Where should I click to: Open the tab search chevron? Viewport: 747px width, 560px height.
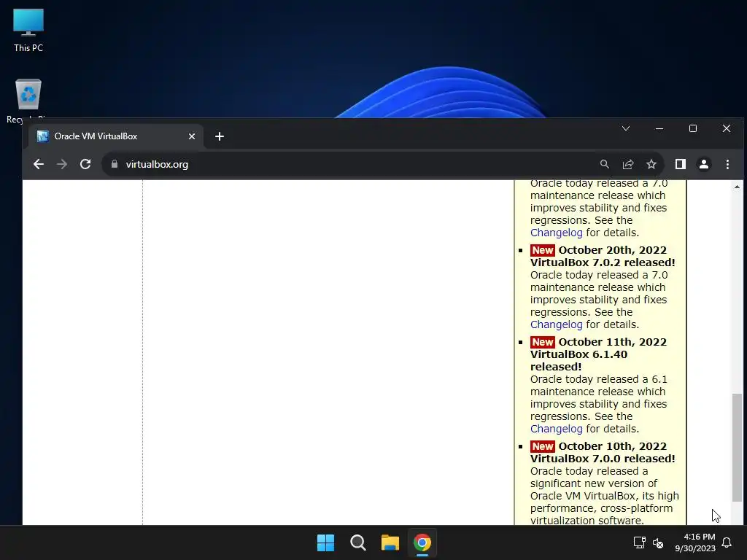coord(626,128)
